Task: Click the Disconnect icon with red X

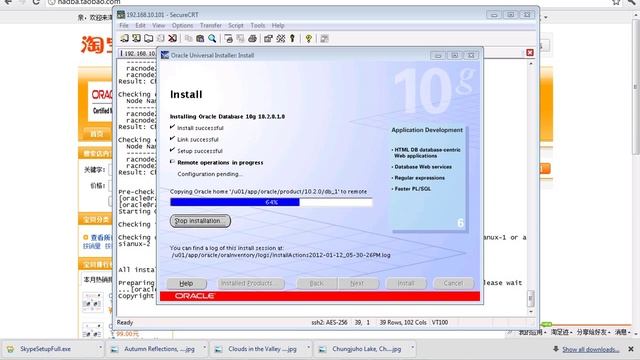Action: [x=173, y=38]
